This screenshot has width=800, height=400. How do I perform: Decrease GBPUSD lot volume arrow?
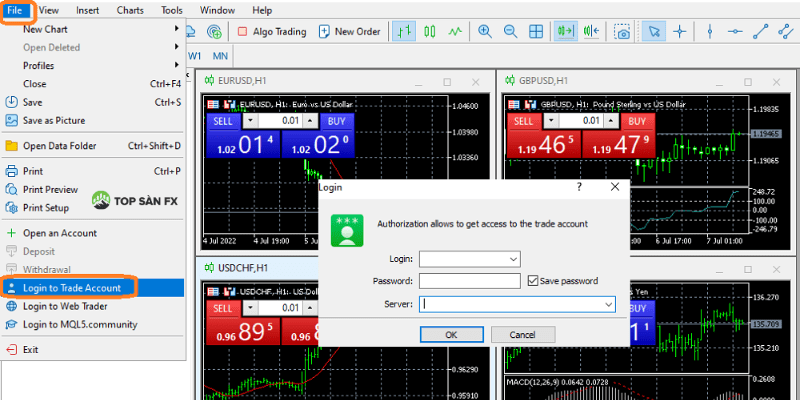pyautogui.click(x=551, y=121)
